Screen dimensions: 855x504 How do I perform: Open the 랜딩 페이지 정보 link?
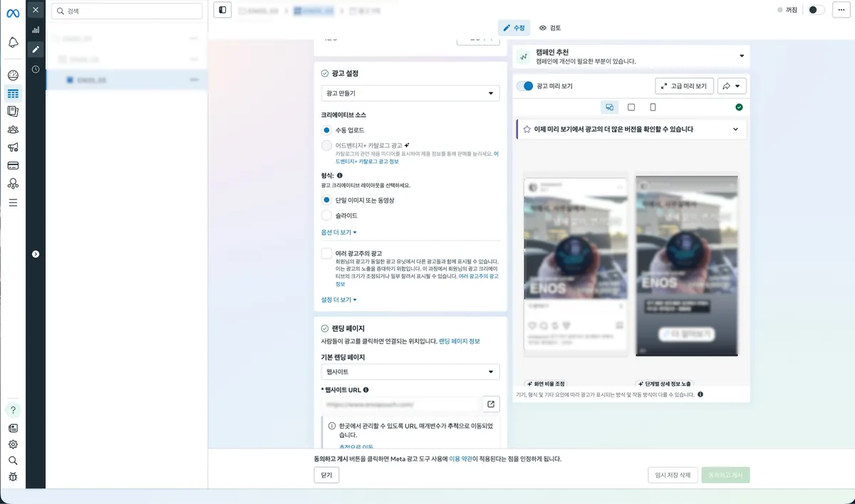tap(460, 341)
